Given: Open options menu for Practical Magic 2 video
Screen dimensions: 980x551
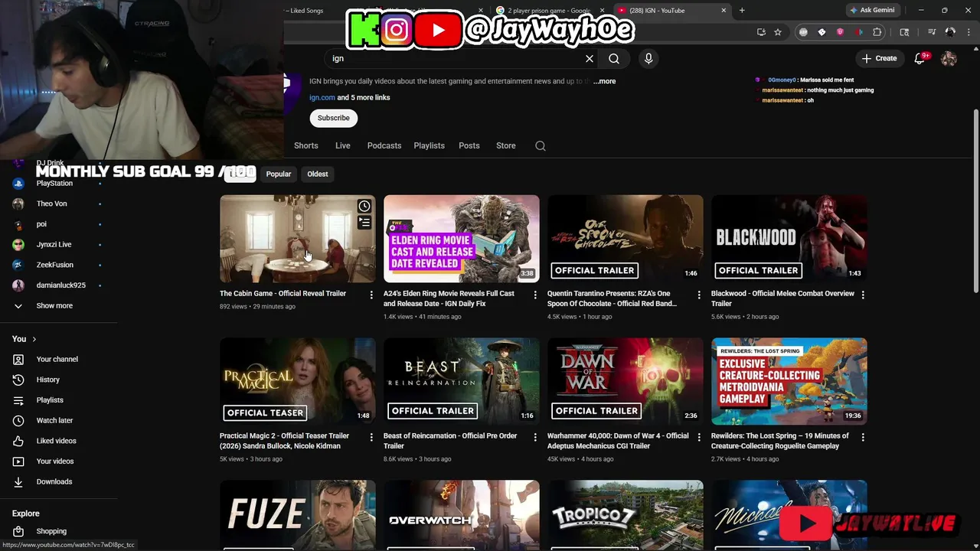Looking at the screenshot, I should tap(371, 437).
